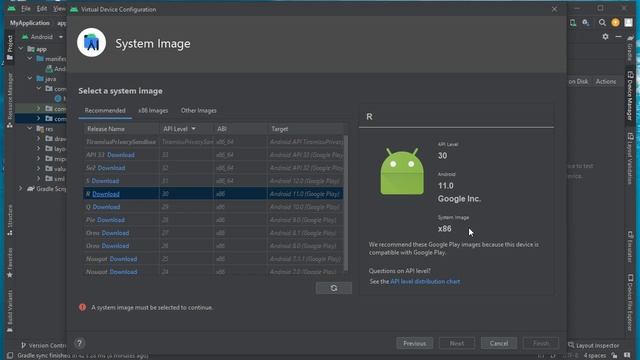Select the TiramisuPrivacySandbox row
The image size is (640, 360).
pos(213,142)
